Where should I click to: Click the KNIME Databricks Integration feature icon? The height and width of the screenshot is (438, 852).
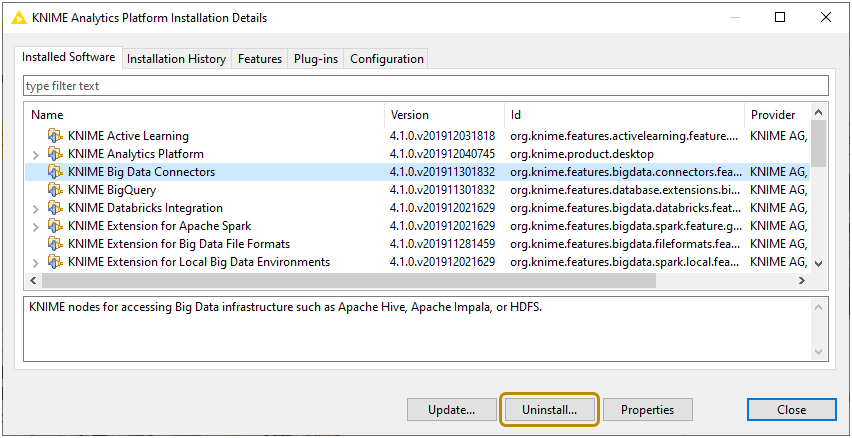tap(55, 208)
